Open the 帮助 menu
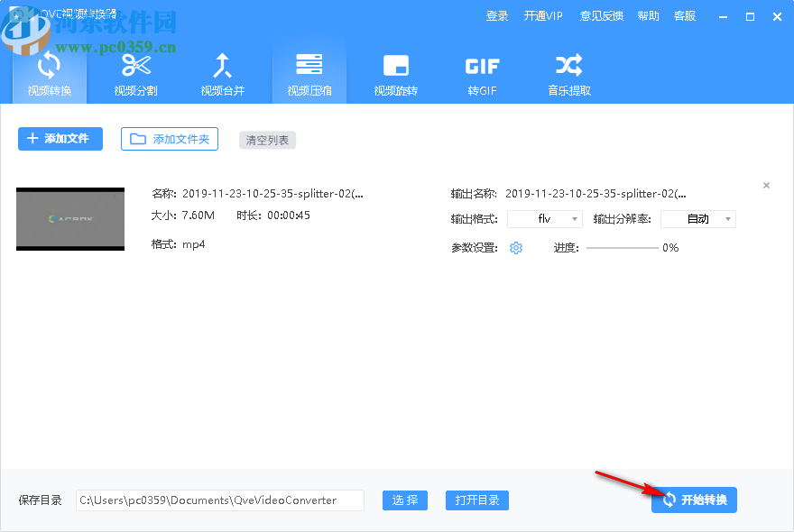794x532 pixels. [x=648, y=15]
